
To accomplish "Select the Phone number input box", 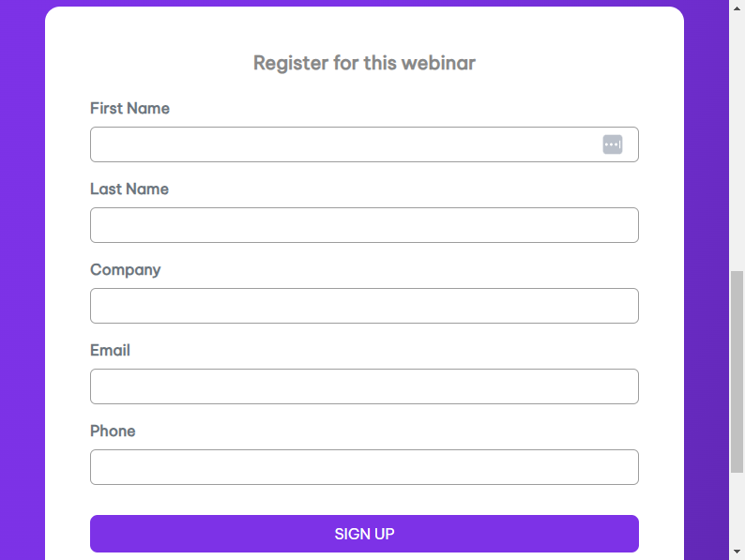I will click(x=364, y=467).
